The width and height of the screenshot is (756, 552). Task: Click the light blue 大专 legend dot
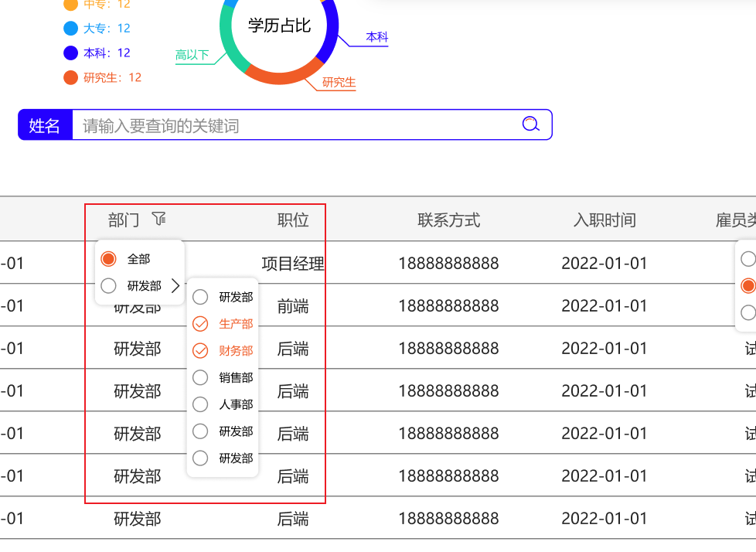click(70, 29)
